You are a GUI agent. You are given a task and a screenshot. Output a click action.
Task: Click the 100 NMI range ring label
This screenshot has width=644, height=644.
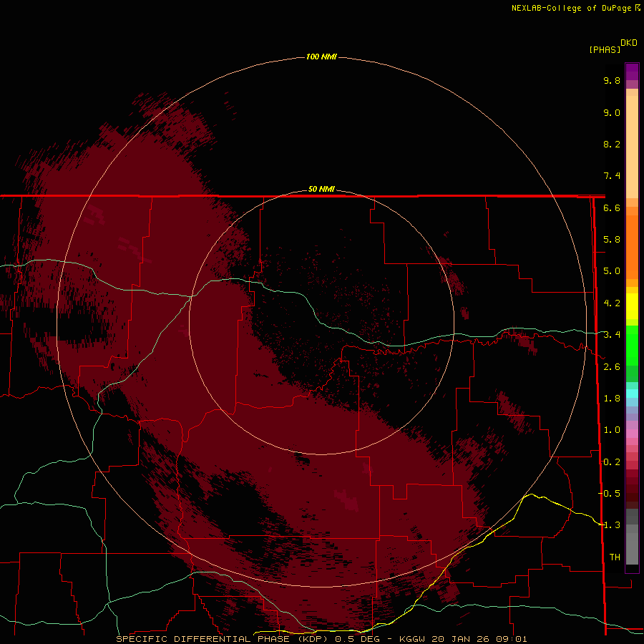(321, 57)
